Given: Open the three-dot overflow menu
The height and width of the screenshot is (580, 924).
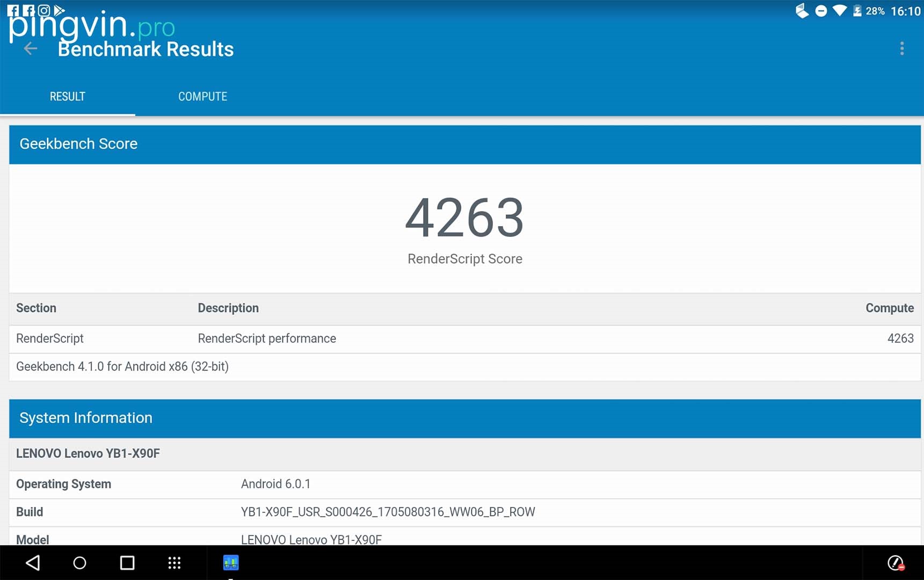Looking at the screenshot, I should click(x=901, y=49).
